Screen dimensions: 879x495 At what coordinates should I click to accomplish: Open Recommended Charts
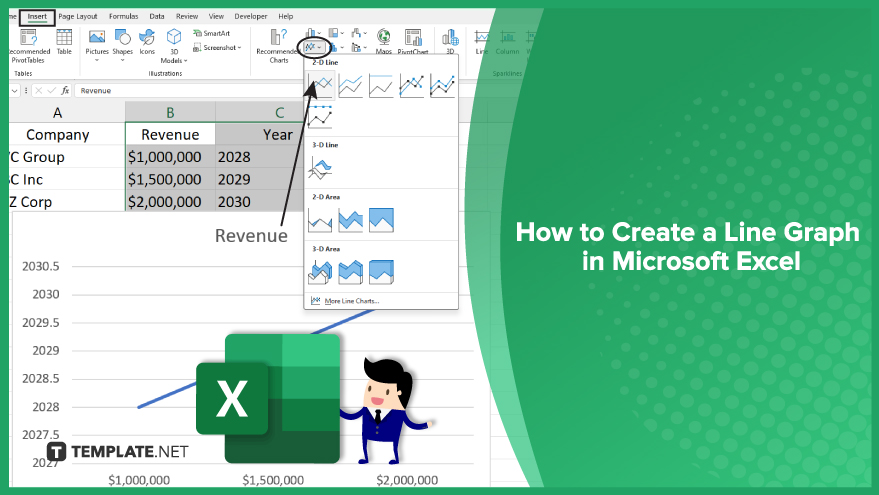click(279, 46)
